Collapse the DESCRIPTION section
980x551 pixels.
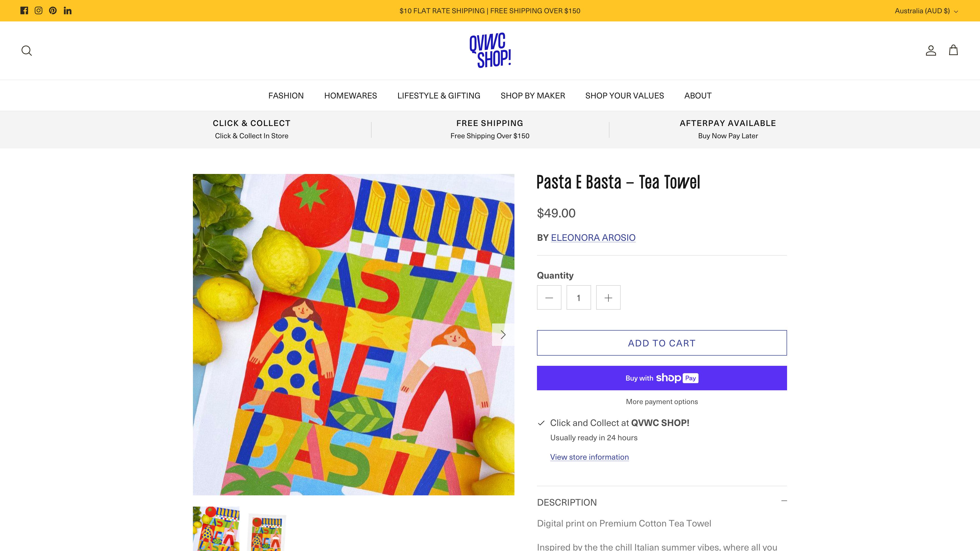tap(784, 501)
